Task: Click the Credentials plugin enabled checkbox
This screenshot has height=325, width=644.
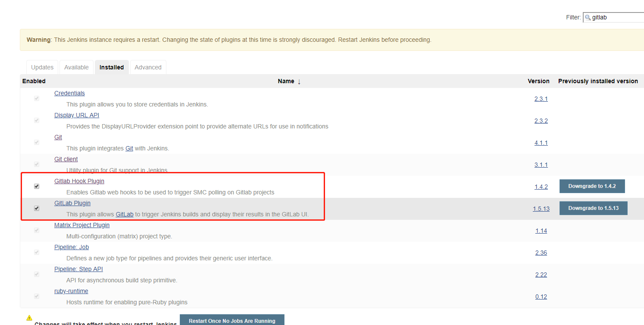Action: coord(37,98)
